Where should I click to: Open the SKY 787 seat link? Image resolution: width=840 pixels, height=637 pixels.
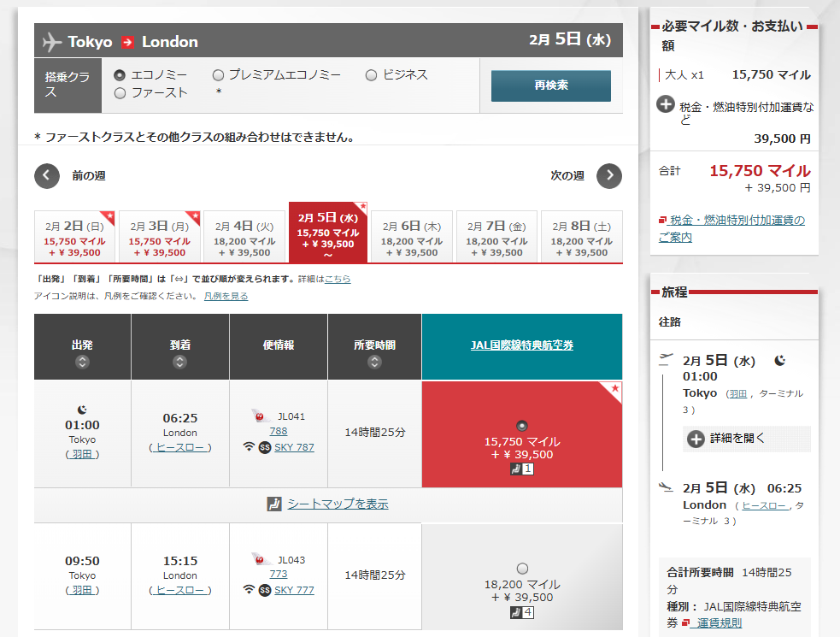click(x=294, y=447)
